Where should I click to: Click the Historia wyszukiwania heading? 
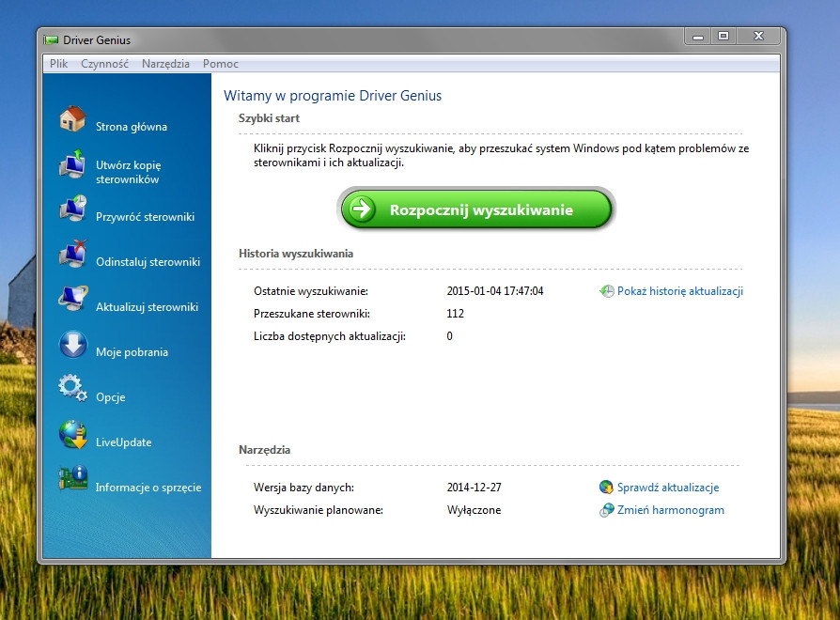click(296, 254)
